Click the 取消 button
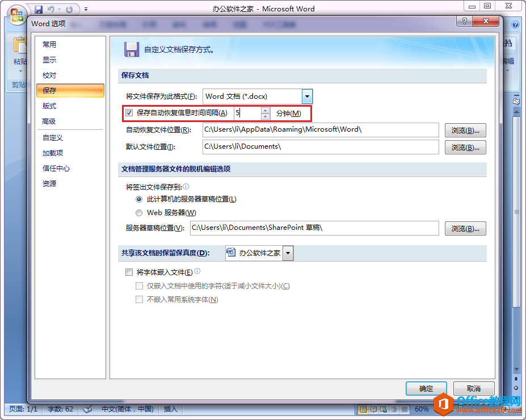Viewport: 526px width, 420px height. (474, 388)
